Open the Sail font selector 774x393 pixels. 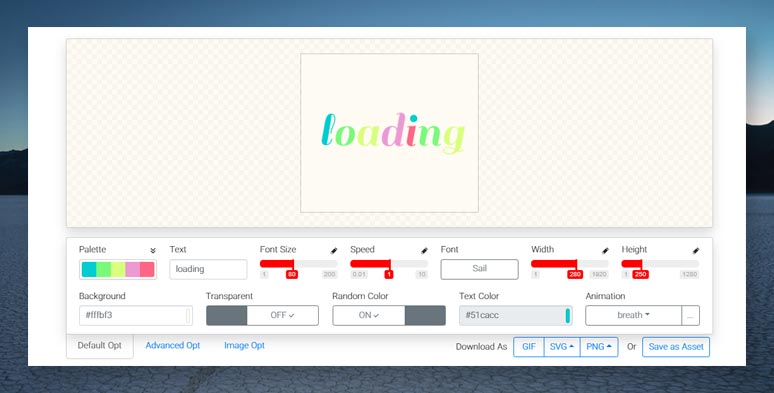pyautogui.click(x=479, y=269)
